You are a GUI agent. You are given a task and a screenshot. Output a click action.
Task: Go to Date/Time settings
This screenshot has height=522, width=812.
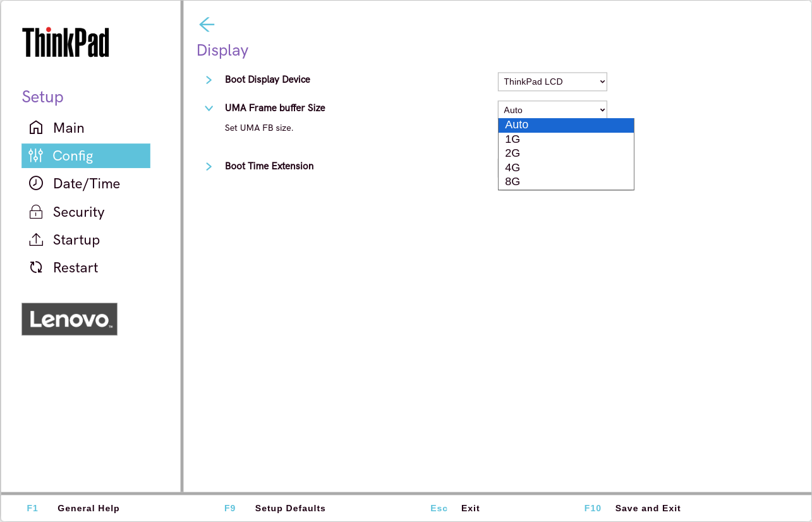86,183
